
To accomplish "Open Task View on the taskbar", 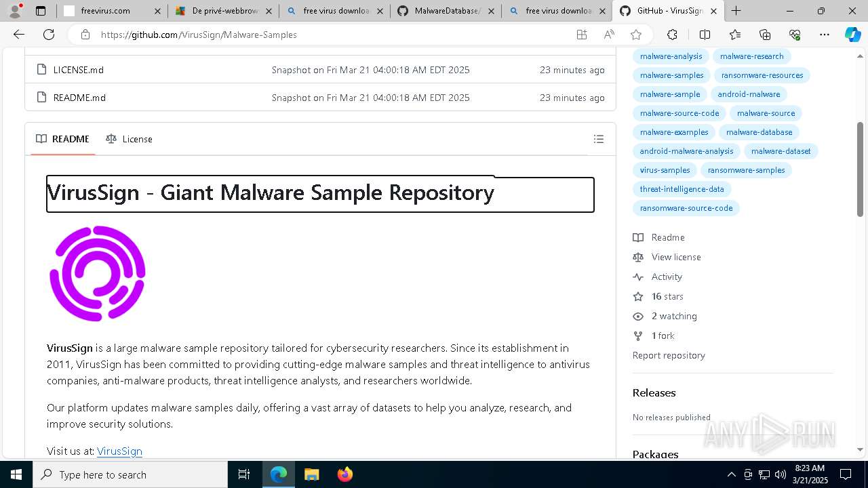I will [244, 474].
